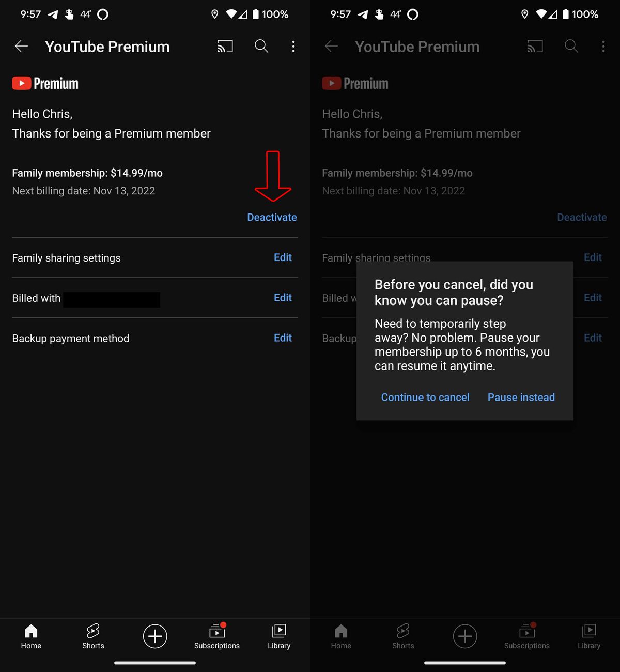The width and height of the screenshot is (620, 672).
Task: Select Pause instead in the popup
Action: [521, 397]
